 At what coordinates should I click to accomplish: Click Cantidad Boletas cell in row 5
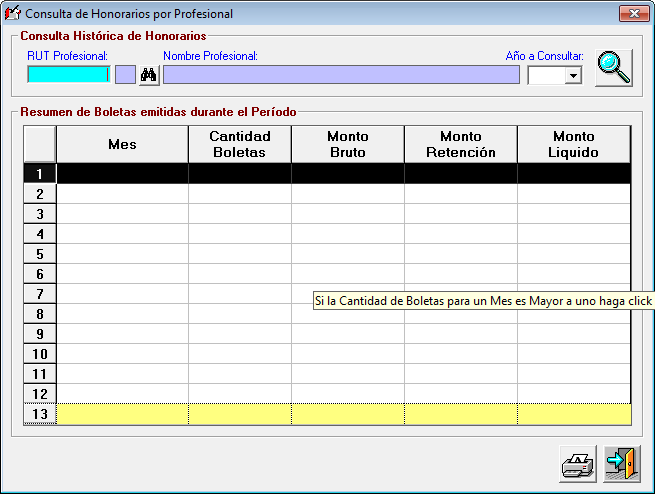[240, 254]
